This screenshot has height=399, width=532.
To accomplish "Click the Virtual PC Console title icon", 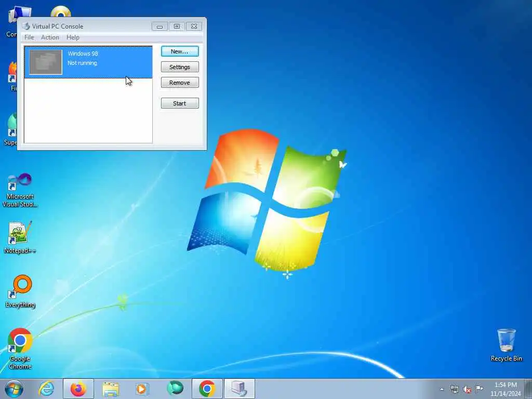I will tap(26, 26).
